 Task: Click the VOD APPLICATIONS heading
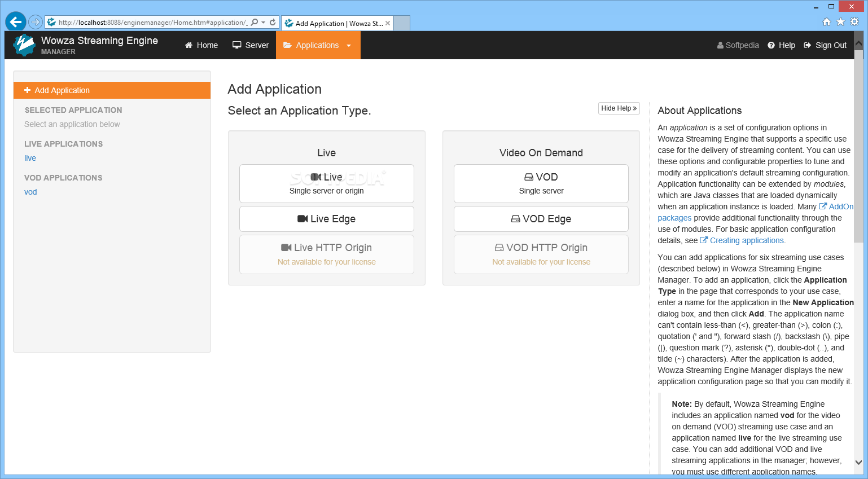click(x=63, y=178)
